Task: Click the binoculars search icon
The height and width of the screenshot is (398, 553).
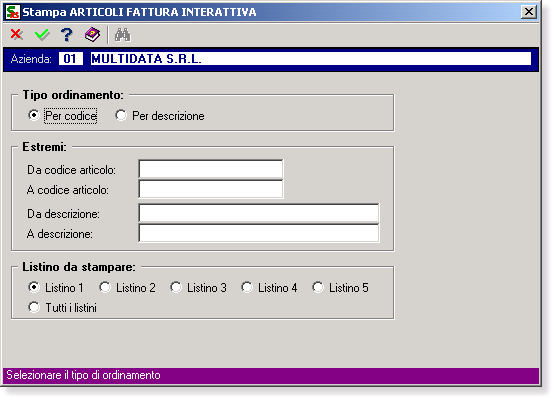Action: point(122,35)
